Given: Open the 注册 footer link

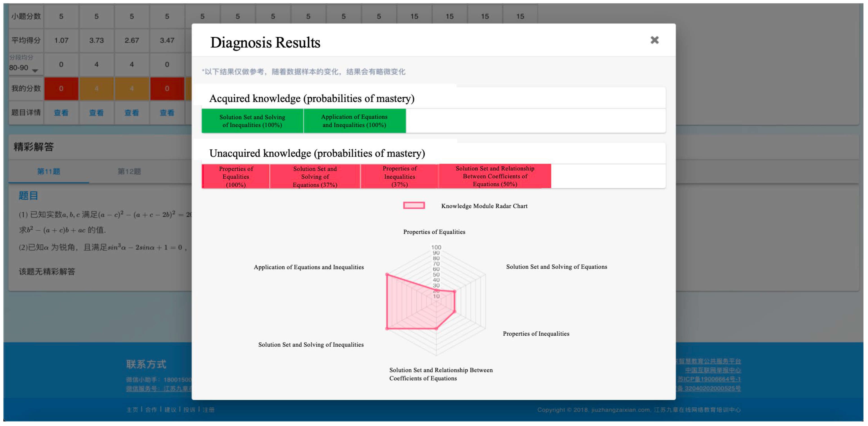Looking at the screenshot, I should coord(209,409).
